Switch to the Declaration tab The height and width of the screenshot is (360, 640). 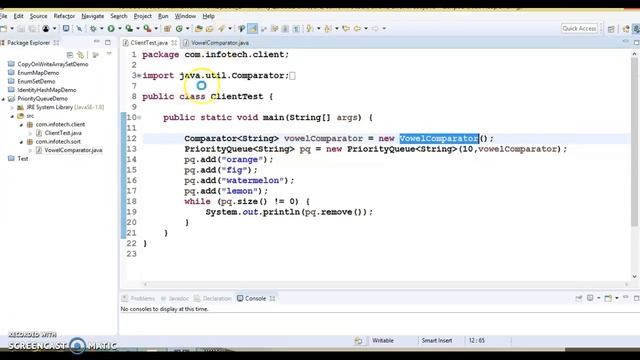213,298
